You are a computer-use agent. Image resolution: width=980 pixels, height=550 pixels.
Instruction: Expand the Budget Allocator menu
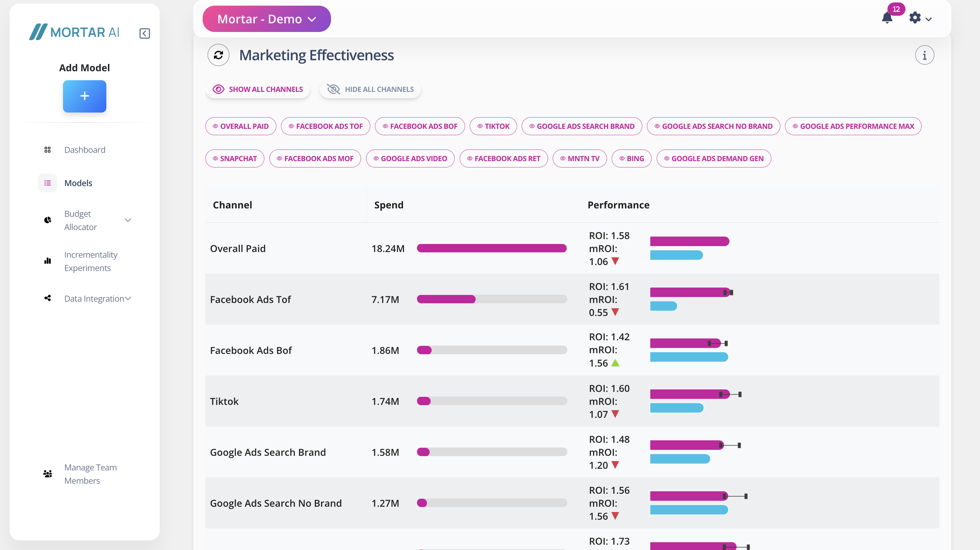tap(128, 220)
